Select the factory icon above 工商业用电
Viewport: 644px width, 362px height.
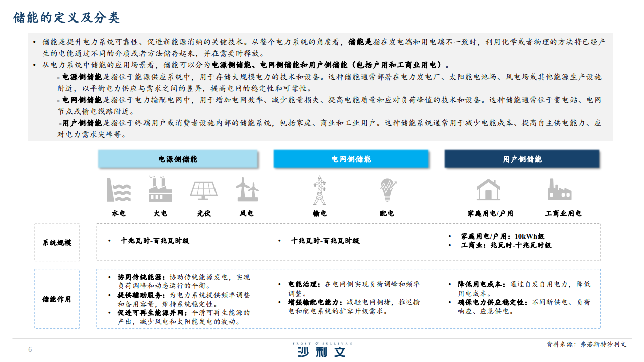click(x=559, y=190)
